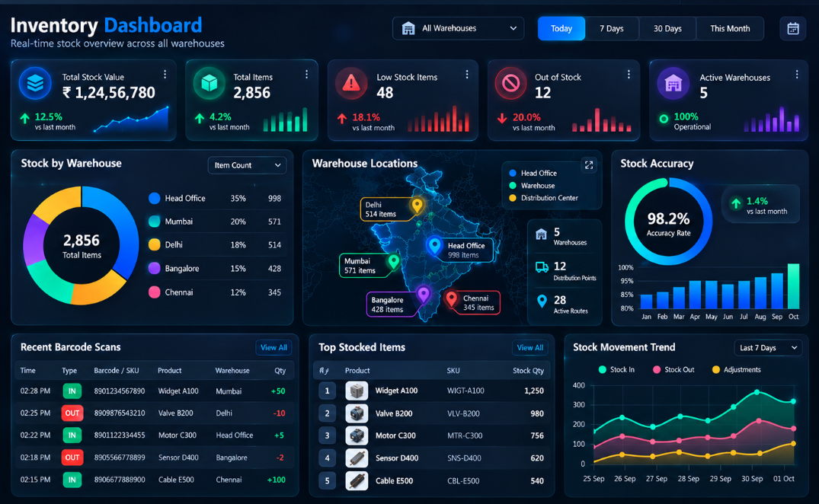Click rank number 3 in Top Stocked Items
This screenshot has height=504, width=819.
pyautogui.click(x=328, y=435)
